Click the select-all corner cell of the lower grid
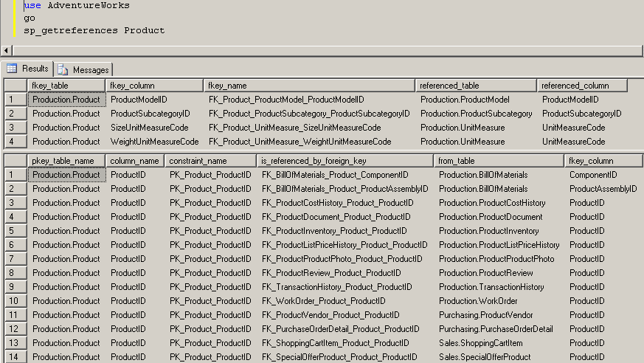This screenshot has height=363, width=644. (15, 161)
